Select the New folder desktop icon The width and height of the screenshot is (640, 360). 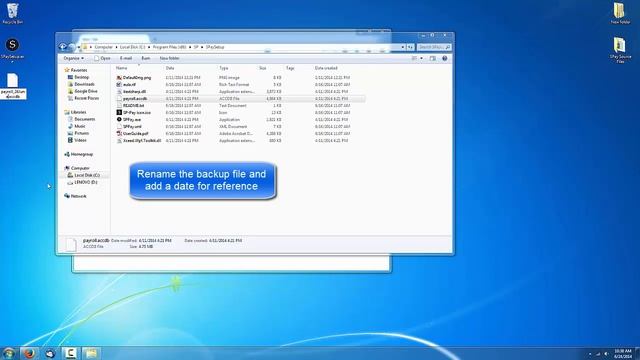click(620, 13)
